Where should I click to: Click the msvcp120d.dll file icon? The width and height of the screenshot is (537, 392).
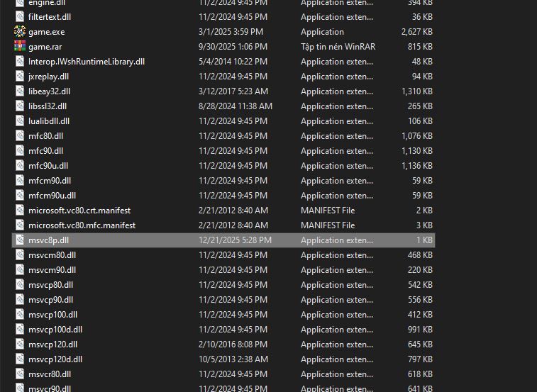point(19,359)
